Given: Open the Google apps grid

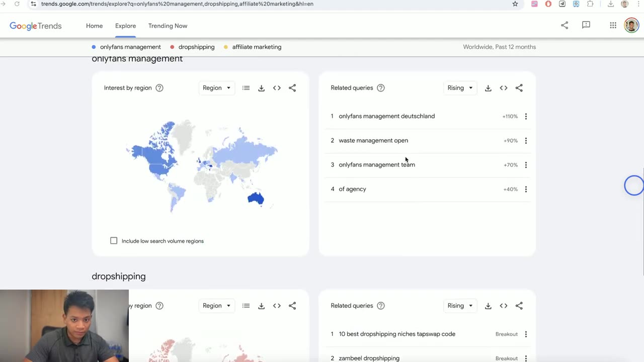Looking at the screenshot, I should pyautogui.click(x=613, y=25).
